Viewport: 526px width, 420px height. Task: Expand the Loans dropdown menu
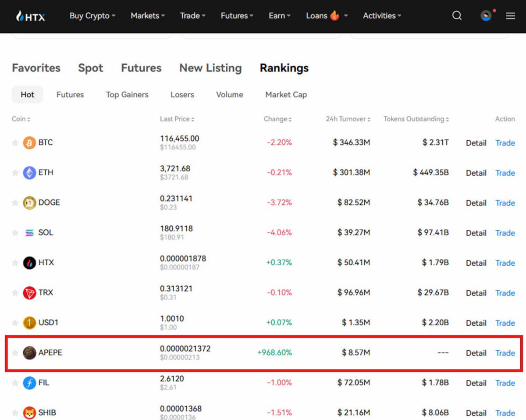[x=327, y=16]
